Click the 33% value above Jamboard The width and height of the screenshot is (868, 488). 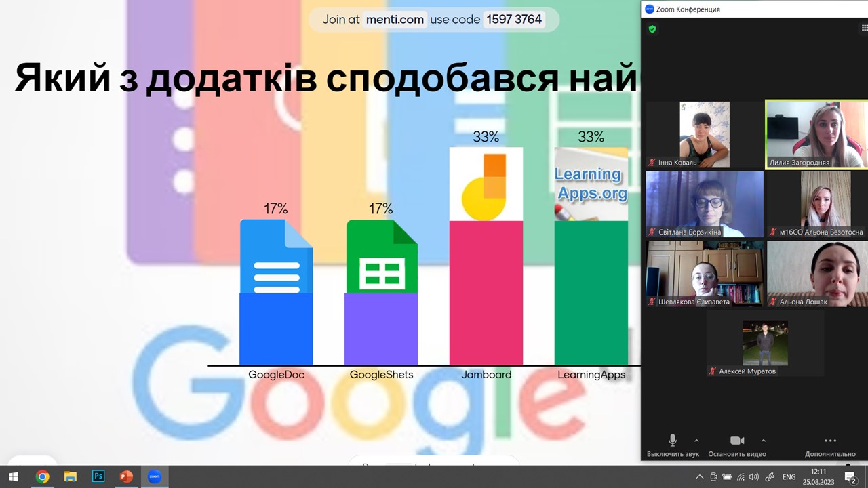(486, 137)
